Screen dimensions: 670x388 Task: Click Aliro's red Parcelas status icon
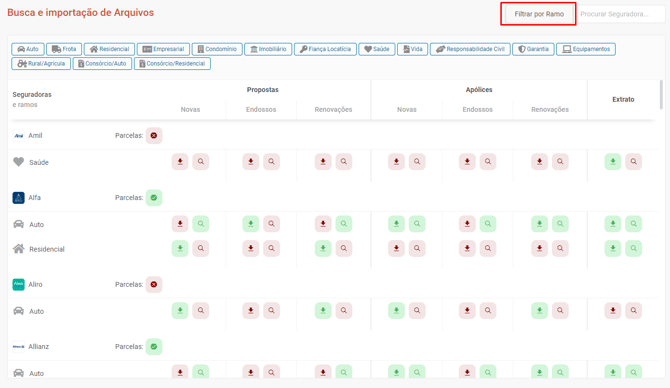point(154,285)
